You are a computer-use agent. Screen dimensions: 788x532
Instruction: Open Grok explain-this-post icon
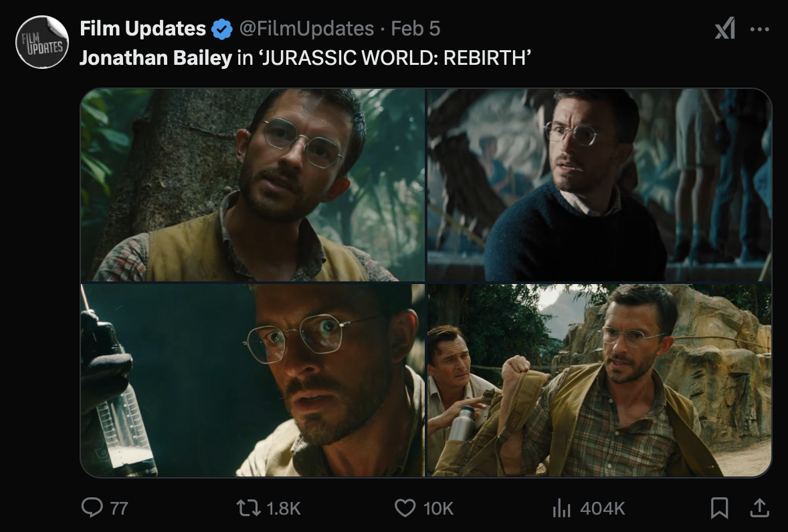pos(724,29)
